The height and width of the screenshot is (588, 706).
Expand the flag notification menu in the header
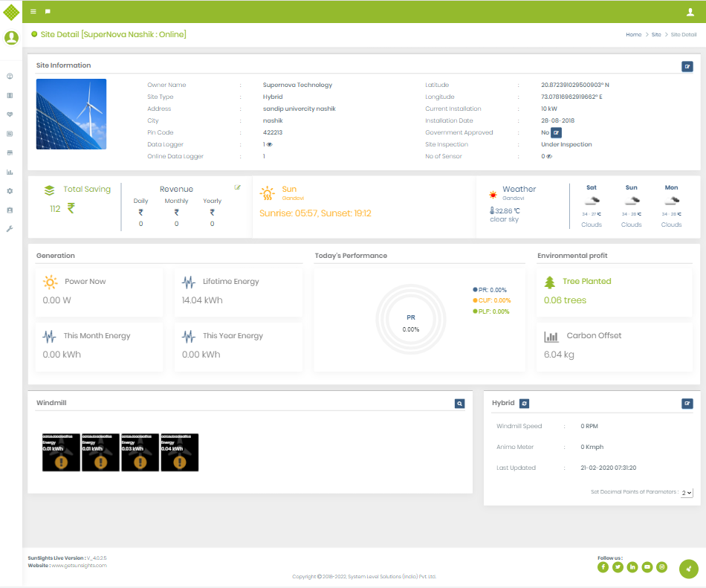tap(48, 12)
